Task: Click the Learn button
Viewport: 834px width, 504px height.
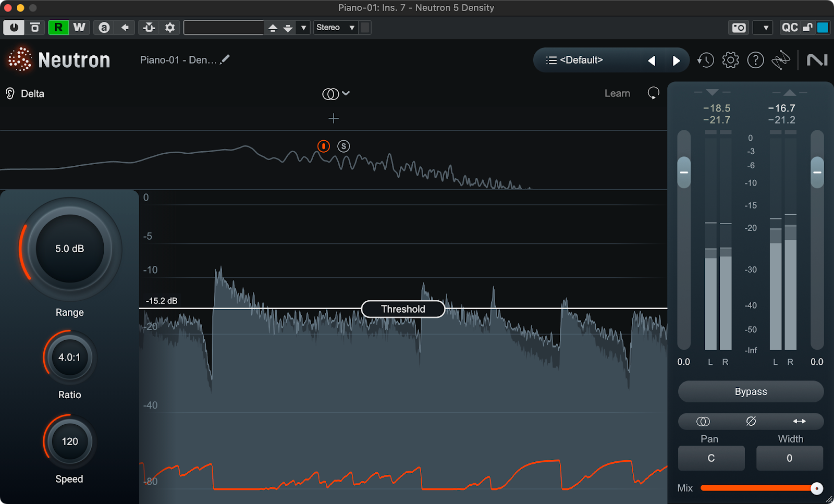Action: point(617,94)
